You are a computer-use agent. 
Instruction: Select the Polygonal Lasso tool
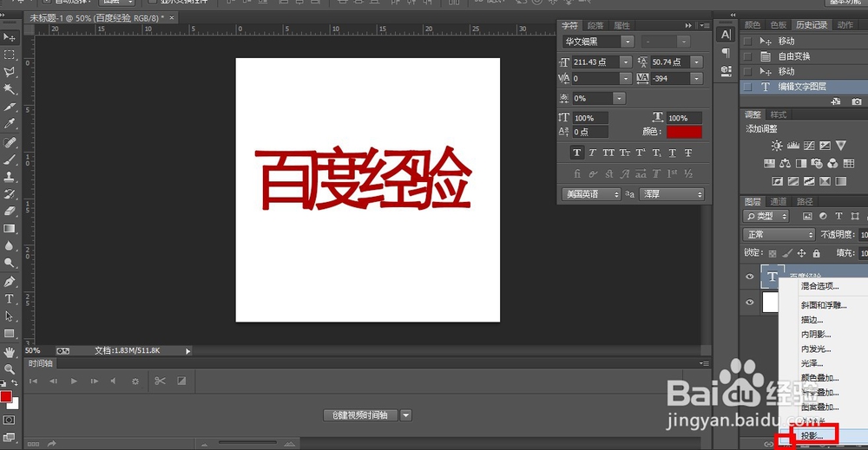[10, 72]
